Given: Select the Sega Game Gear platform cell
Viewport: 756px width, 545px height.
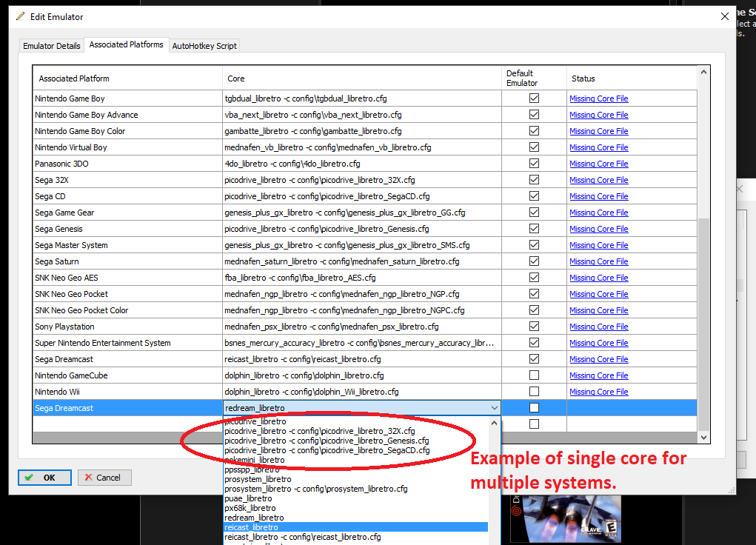Looking at the screenshot, I should 128,213.
